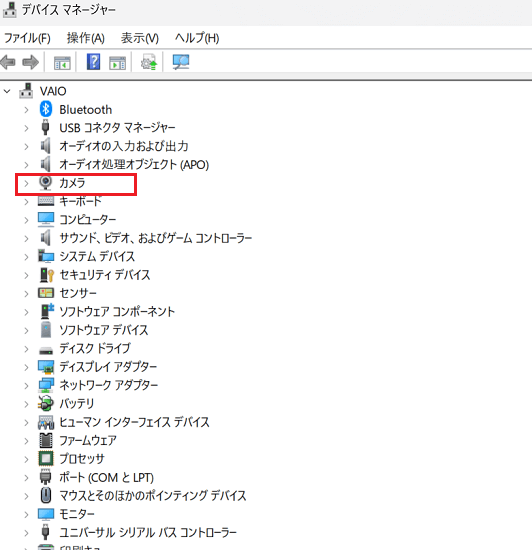Select the ファームウェア label

(x=88, y=440)
